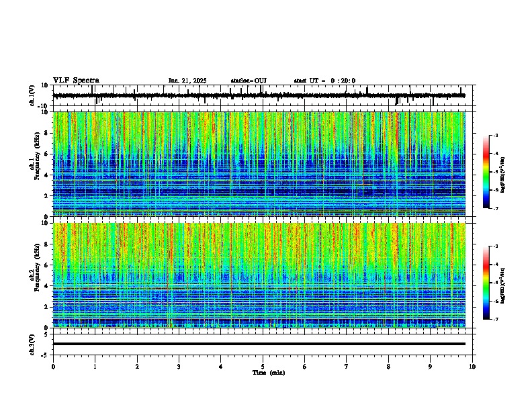
Task: Click the "Time (min)" axis label
Action: pyautogui.click(x=269, y=373)
